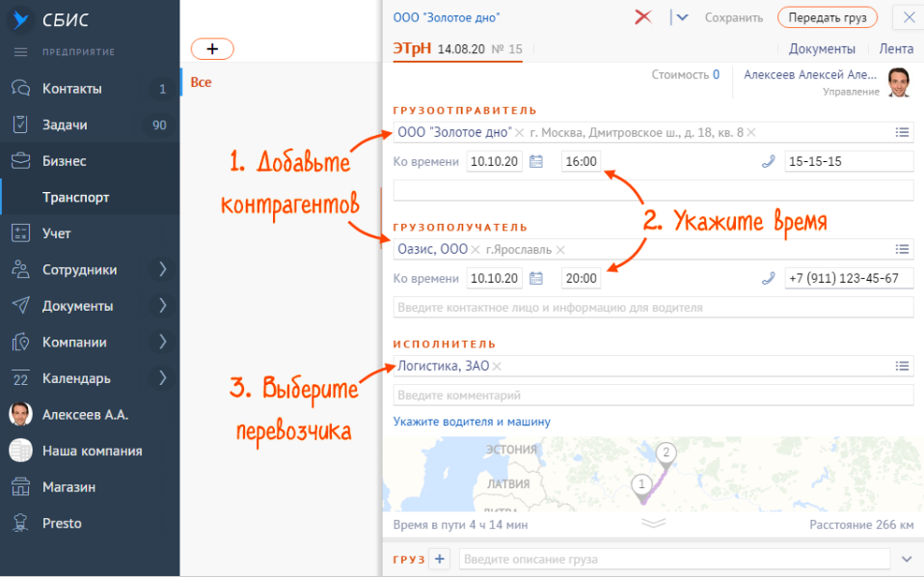The height and width of the screenshot is (577, 924).
Task: Remove ООО "Золотое дно" from sender field
Action: coord(520,133)
